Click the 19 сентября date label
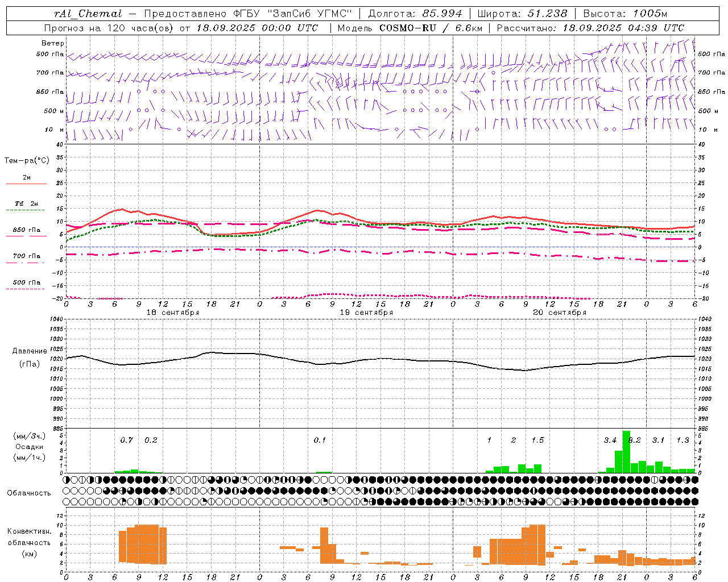 [x=366, y=313]
